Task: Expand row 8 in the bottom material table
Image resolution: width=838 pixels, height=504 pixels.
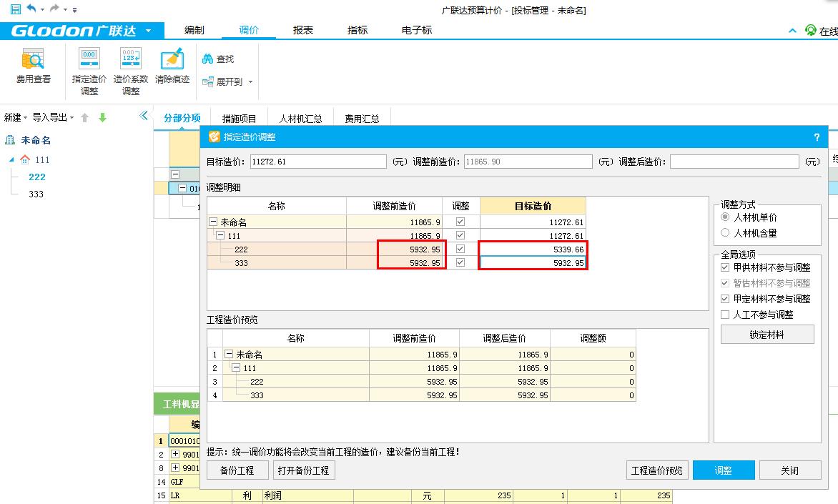Action: click(174, 467)
